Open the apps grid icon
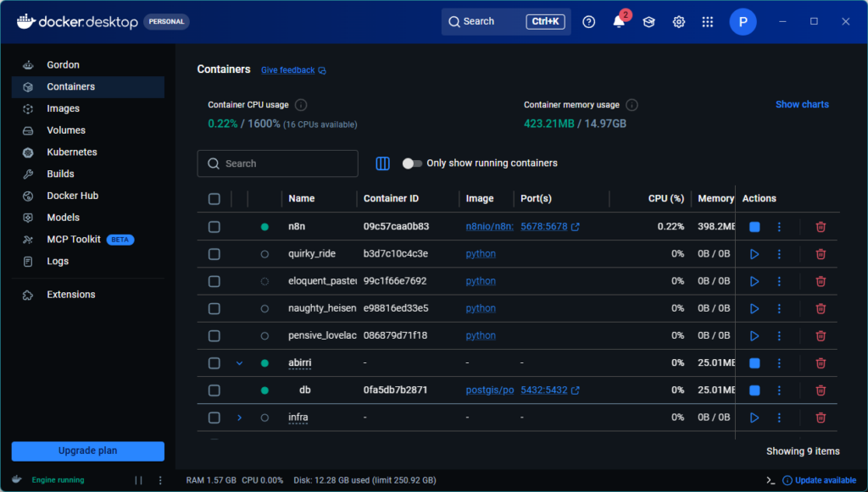868x492 pixels. (708, 21)
